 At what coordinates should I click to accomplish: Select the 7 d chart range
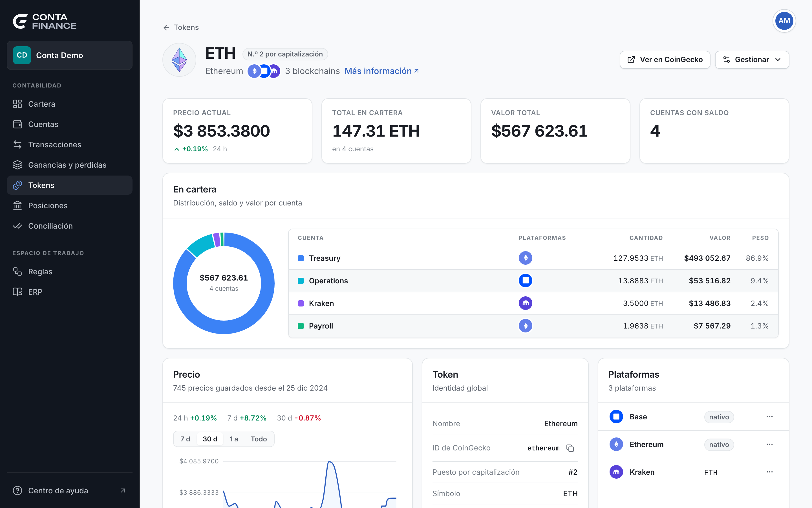pos(185,439)
